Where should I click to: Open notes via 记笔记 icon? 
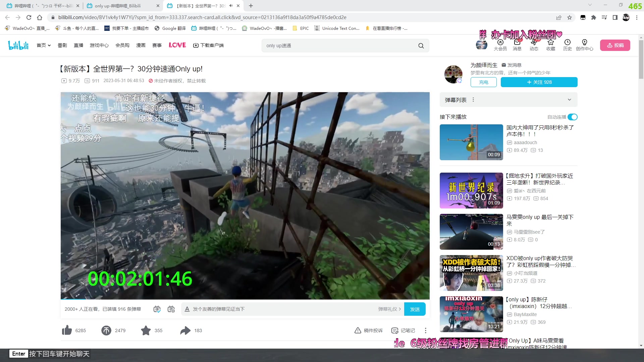pos(395,330)
